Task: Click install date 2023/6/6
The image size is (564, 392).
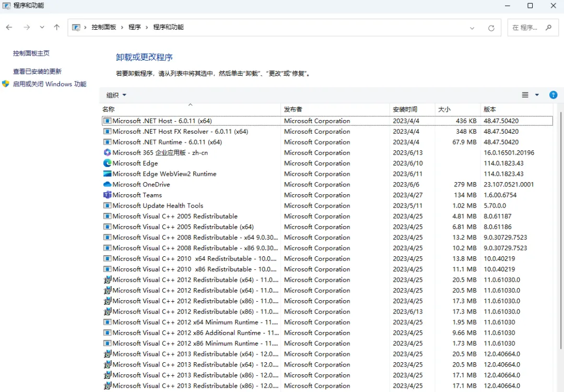Action: (x=406, y=184)
